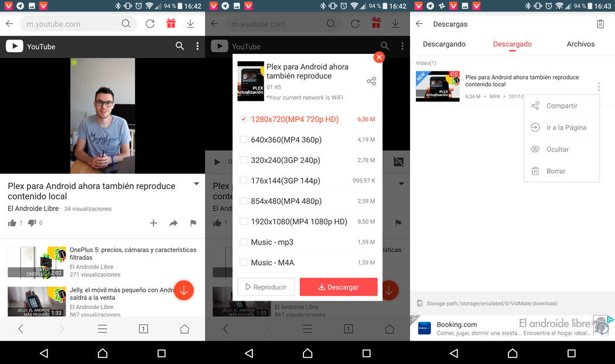This screenshot has width=615, height=364.
Task: Open the Jelly video thumbnail on the left screen
Action: click(37, 301)
